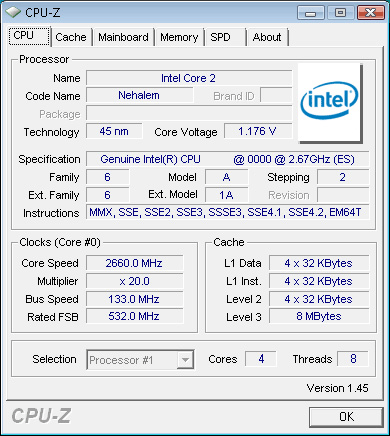This screenshot has width=390, height=436.
Task: Switch to the Cache tab
Action: [71, 37]
